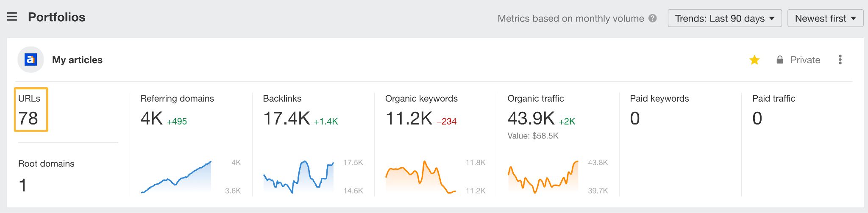Click the Organic traffic trend chart

[x=543, y=177]
